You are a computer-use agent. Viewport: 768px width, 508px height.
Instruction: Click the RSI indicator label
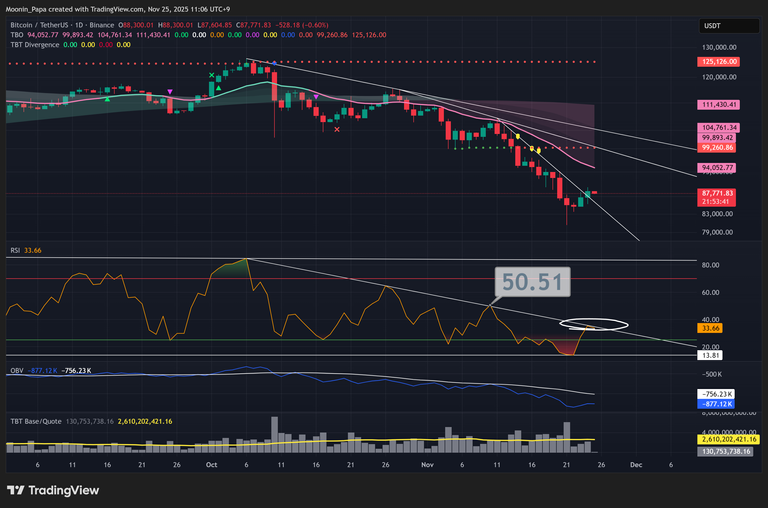tap(15, 251)
